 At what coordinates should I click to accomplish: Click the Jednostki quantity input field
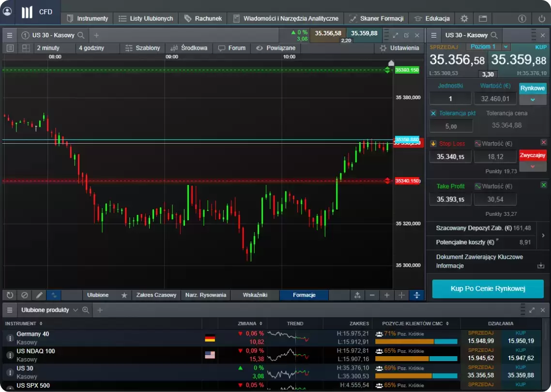point(450,99)
